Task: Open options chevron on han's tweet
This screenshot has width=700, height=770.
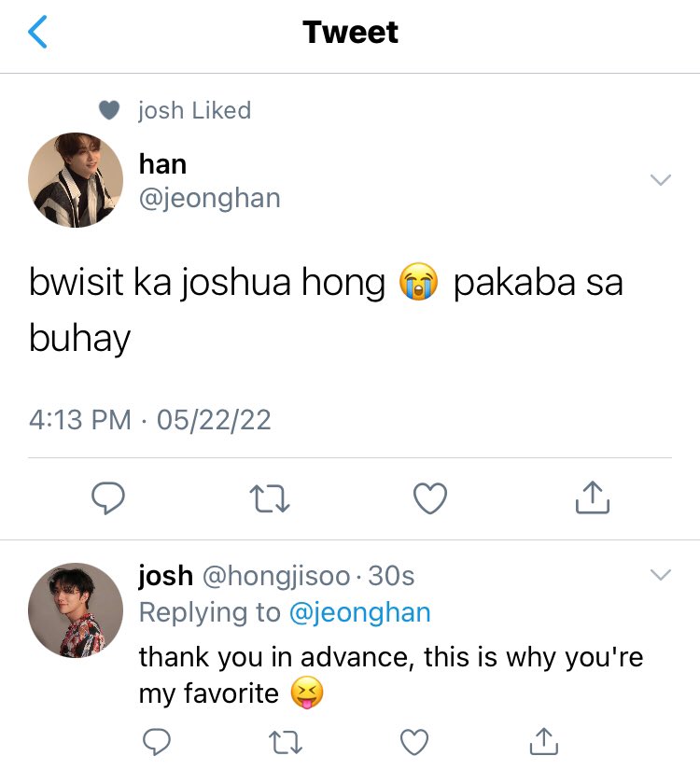Action: point(660,180)
